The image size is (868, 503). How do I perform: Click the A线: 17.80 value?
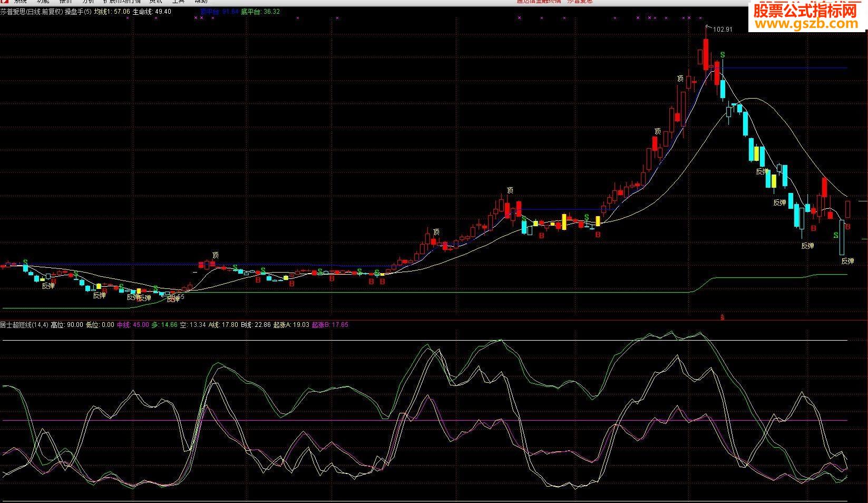coord(223,325)
